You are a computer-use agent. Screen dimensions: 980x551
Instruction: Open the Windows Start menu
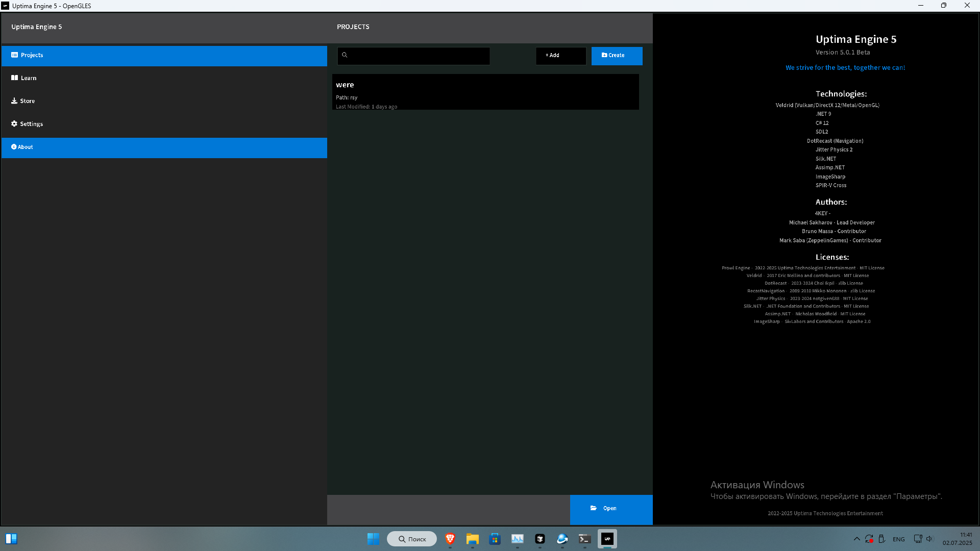click(x=373, y=539)
